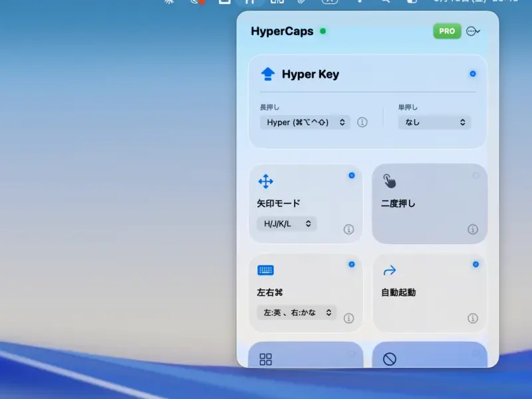Open the H/J/K/L key selector
Screen dimensions: 532x399
click(x=286, y=224)
